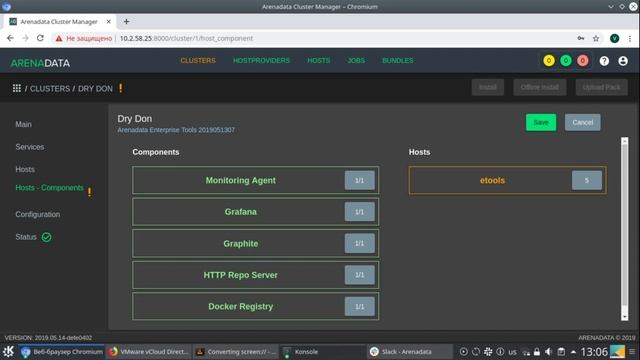Image resolution: width=640 pixels, height=360 pixels.
Task: Open the JOBS top menu
Action: click(x=356, y=60)
